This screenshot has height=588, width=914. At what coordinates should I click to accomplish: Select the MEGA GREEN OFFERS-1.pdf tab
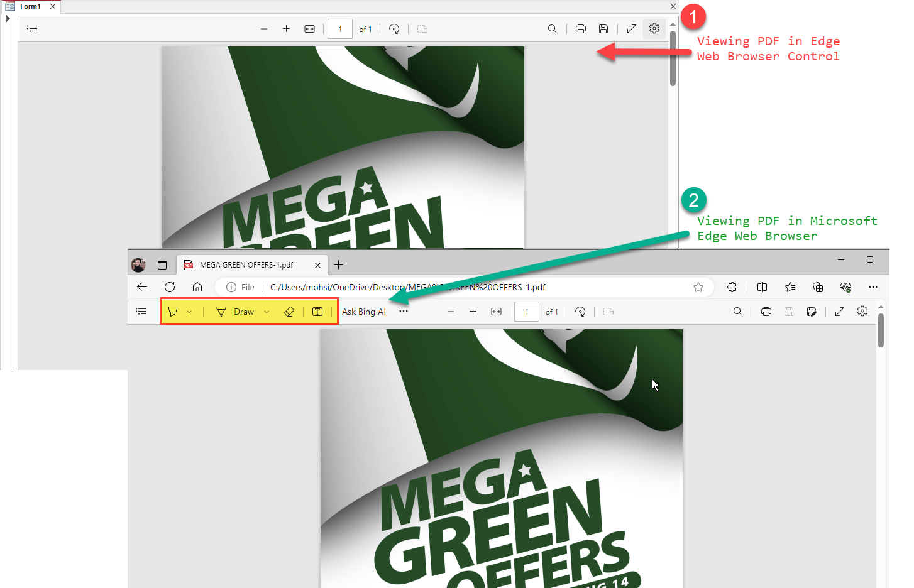click(x=251, y=265)
